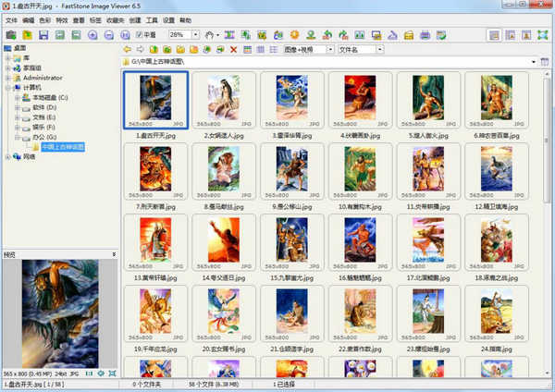555x392 pixels.
Task: Click the crop board icon in toolbar
Action: pos(262,35)
